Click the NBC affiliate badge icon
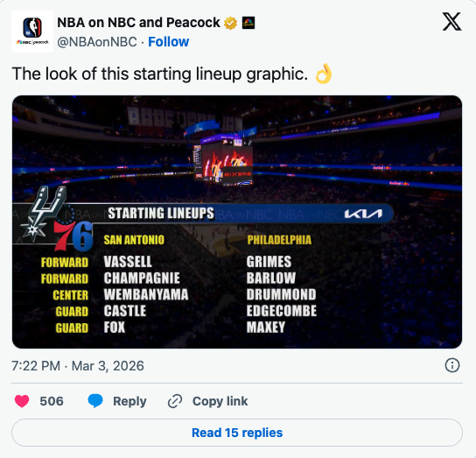Screen dimensions: 476x458 click(248, 23)
